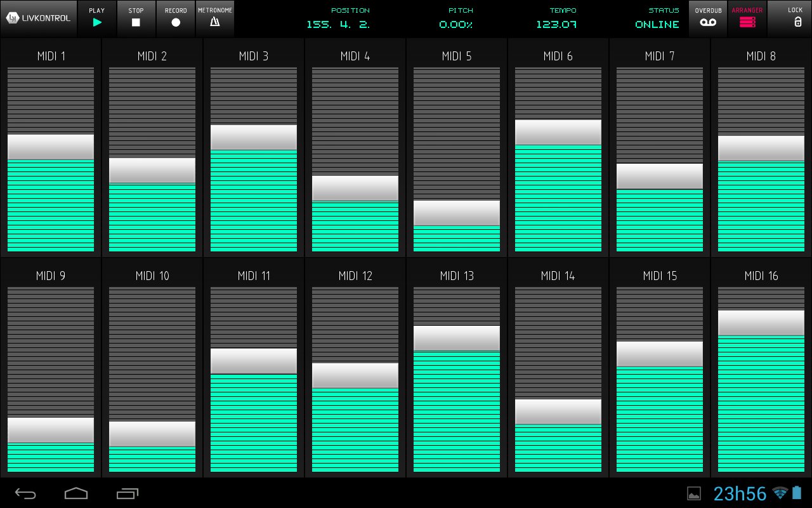The image size is (812, 508).
Task: Grab the MIDI 5 fader handle
Action: (x=457, y=213)
